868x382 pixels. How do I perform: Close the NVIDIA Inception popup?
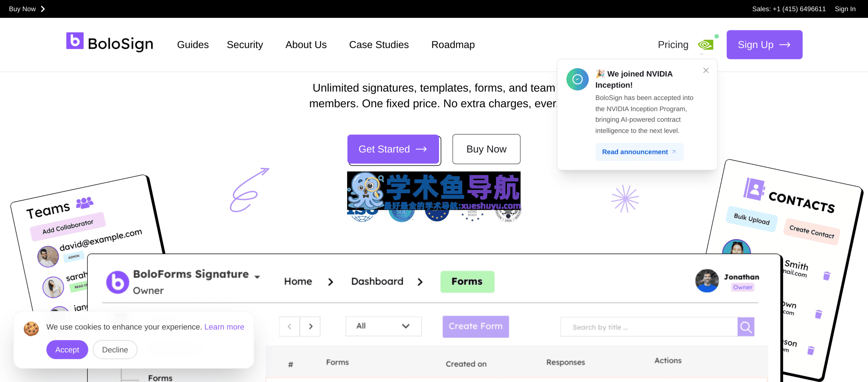click(x=706, y=70)
